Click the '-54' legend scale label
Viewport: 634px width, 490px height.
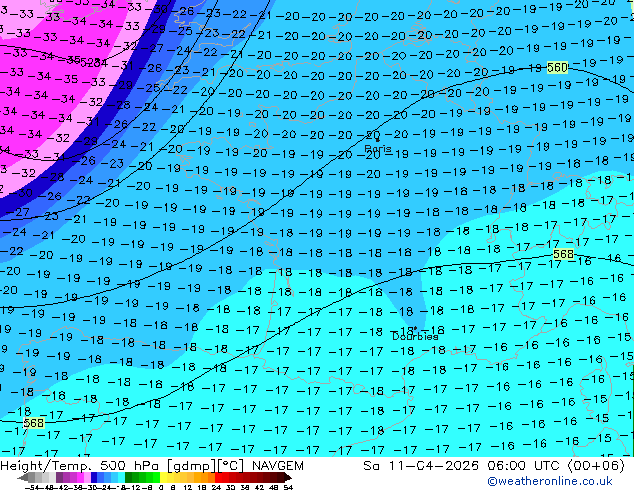(31, 487)
